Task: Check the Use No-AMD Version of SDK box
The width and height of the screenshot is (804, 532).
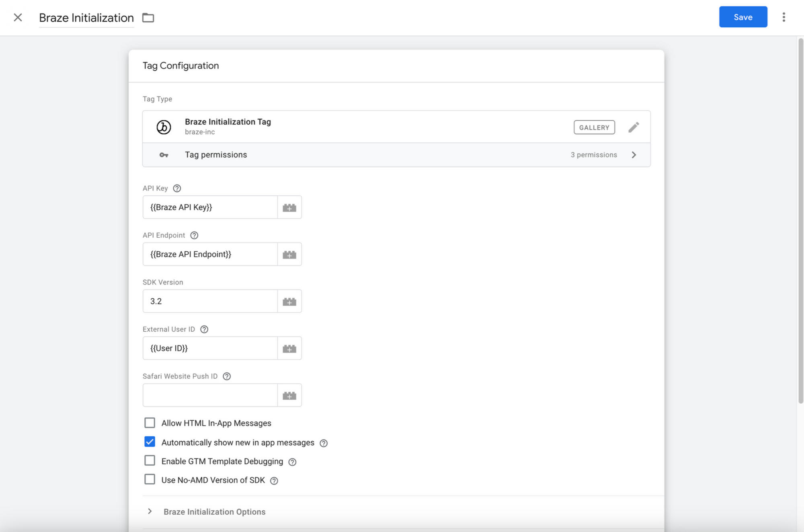Action: click(150, 479)
